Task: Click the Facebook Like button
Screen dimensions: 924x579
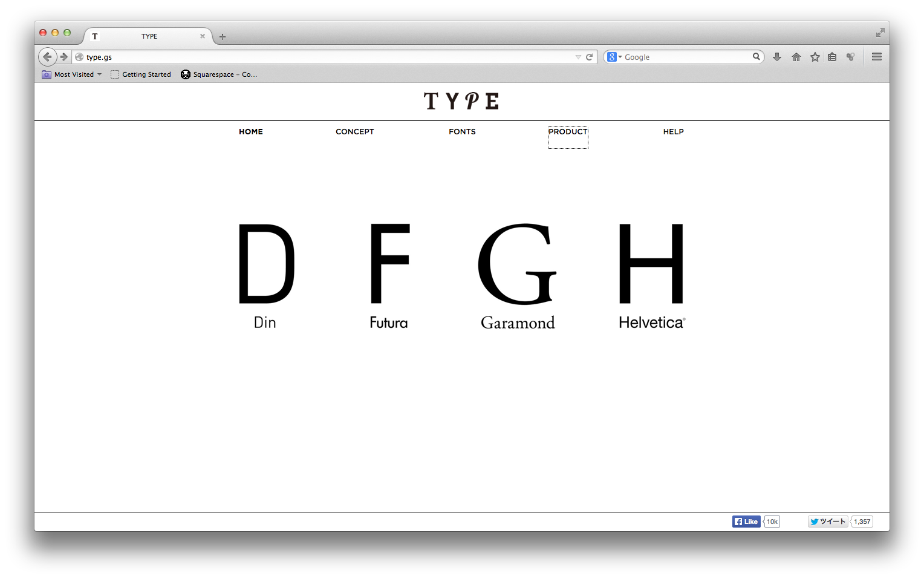Action: (x=746, y=522)
